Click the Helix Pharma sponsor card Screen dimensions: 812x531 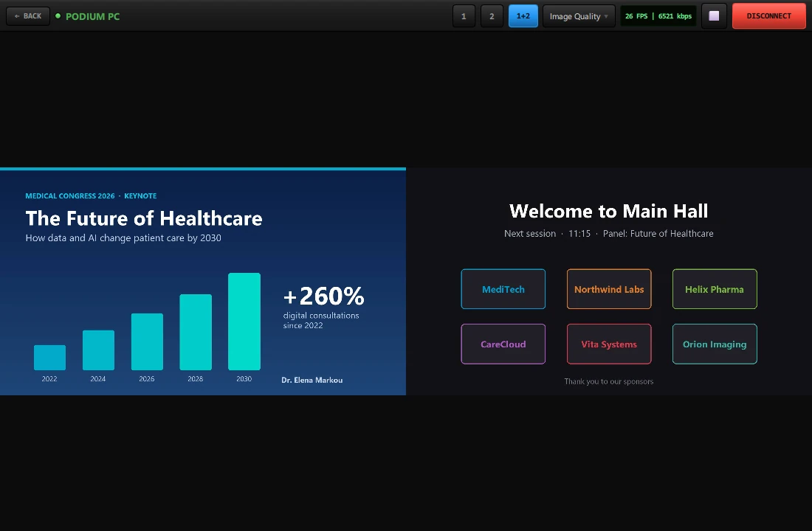tap(715, 289)
